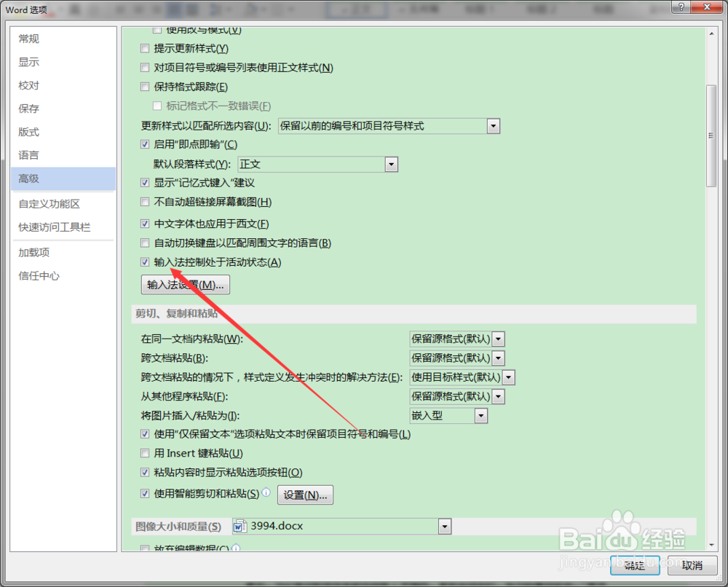The image size is (728, 587).
Task: Enable the 提示更新样式 checkbox
Action: click(144, 48)
